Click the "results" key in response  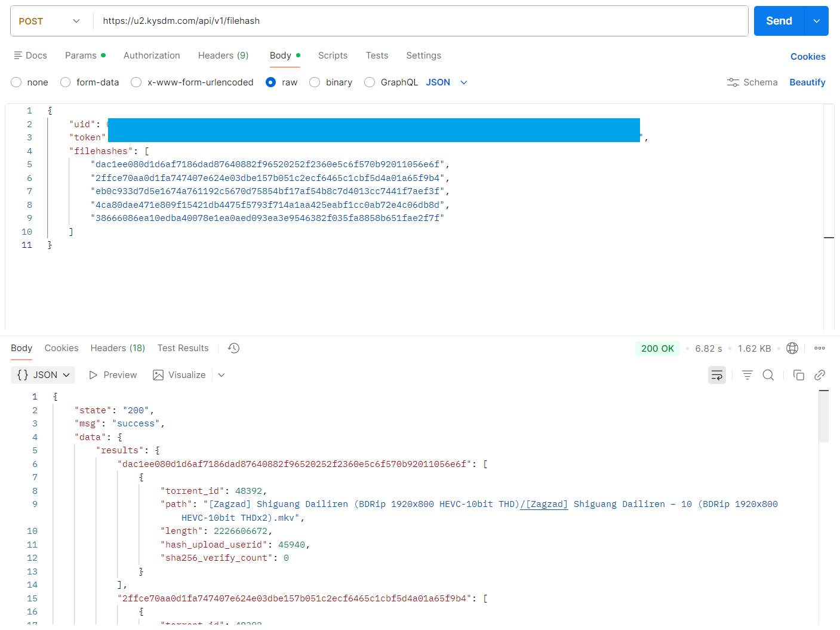(119, 450)
